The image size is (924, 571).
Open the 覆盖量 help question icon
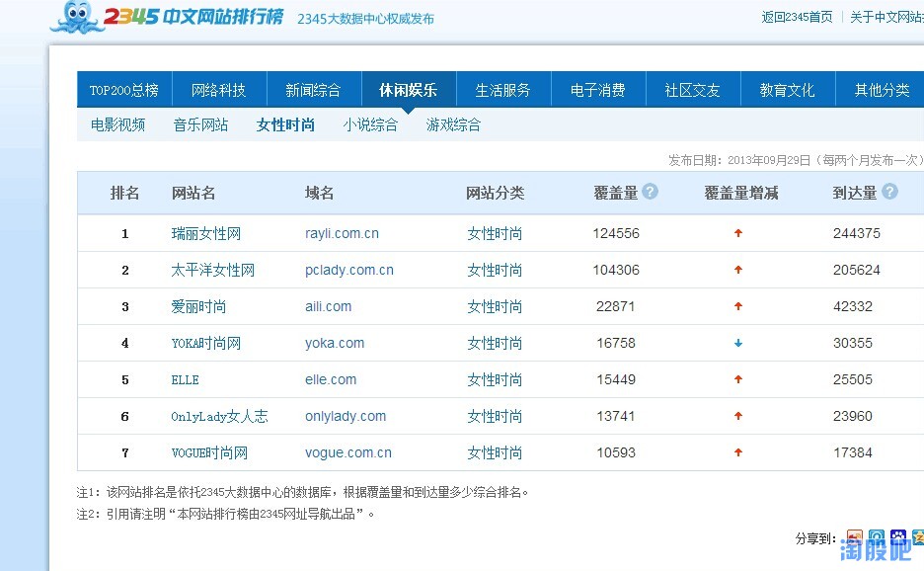pyautogui.click(x=650, y=191)
